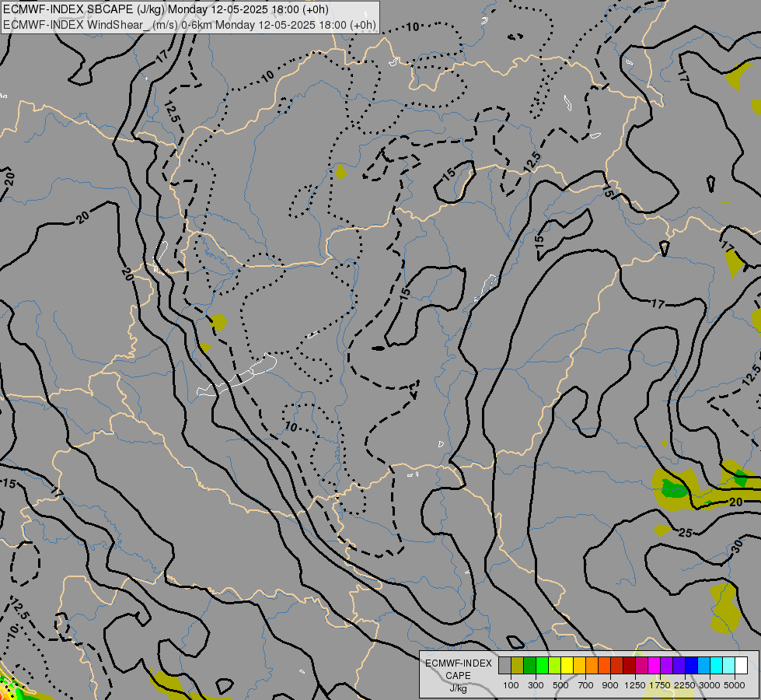Click the amber legend swatch
Image resolution: width=761 pixels, height=700 pixels.
(579, 666)
